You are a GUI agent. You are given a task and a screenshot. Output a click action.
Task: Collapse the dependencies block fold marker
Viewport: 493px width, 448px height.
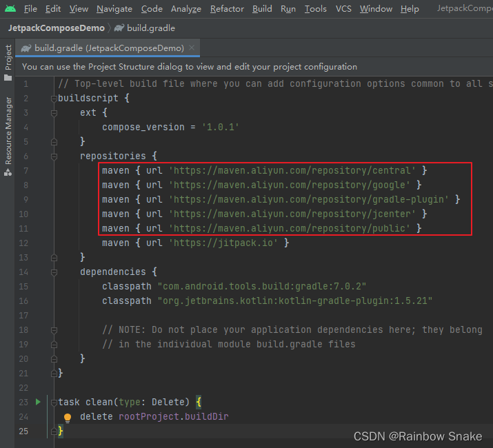coord(54,272)
